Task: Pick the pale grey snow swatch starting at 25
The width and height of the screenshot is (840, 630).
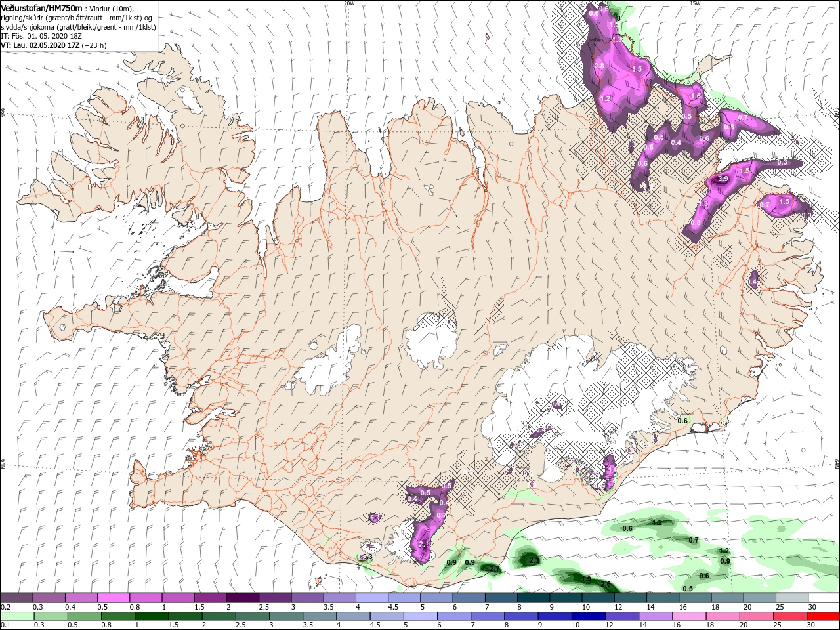Action: pos(791,598)
